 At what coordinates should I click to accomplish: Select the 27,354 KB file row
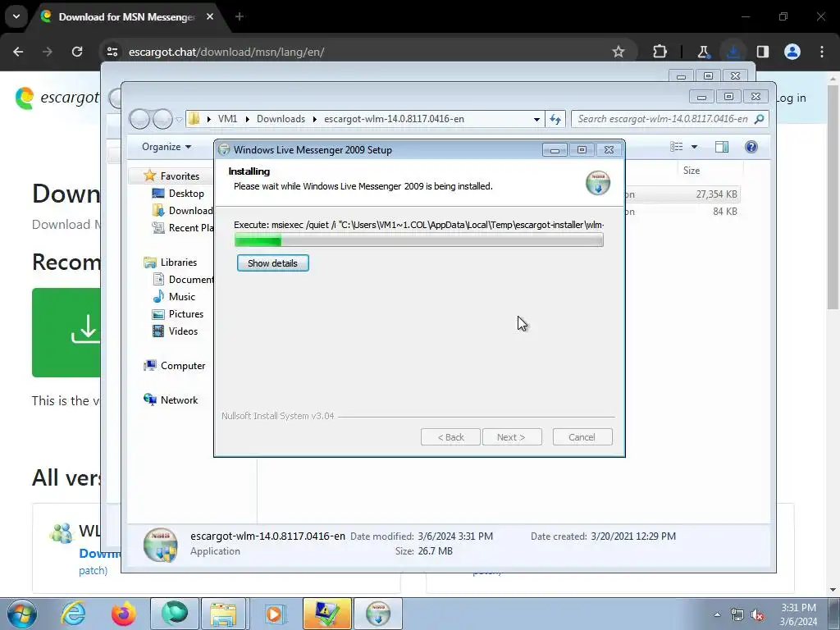point(682,194)
